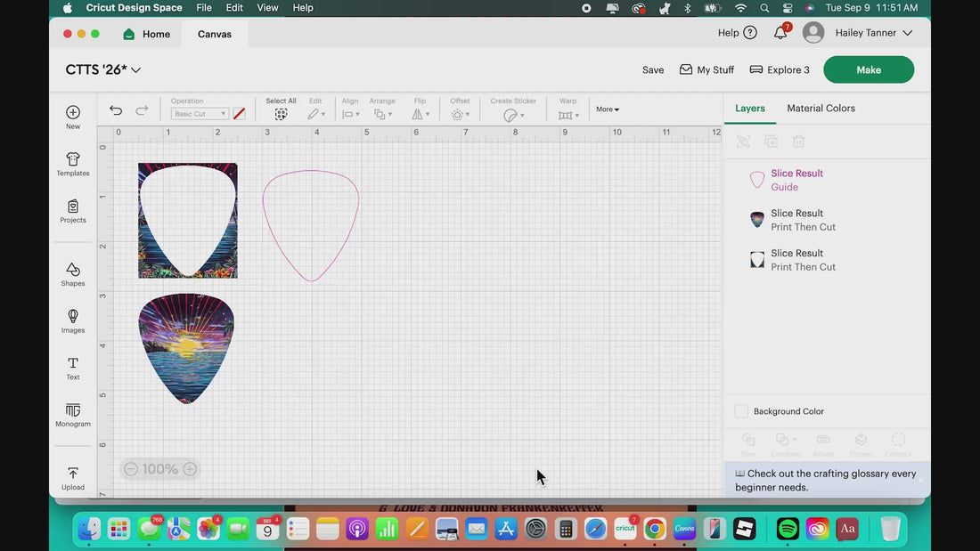Switch to the Material Colors tab
Screen dimensions: 980x551
pos(821,109)
